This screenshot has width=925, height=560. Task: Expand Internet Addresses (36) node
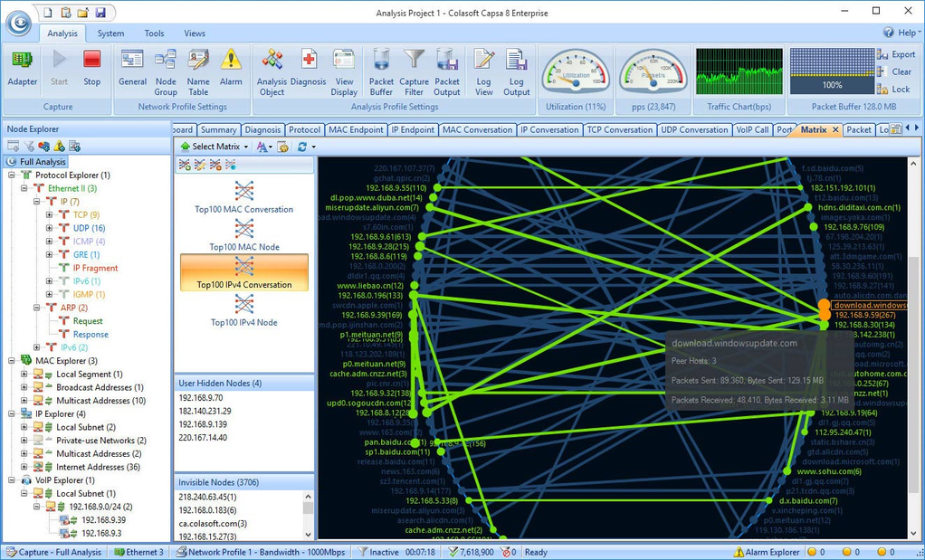[24, 467]
